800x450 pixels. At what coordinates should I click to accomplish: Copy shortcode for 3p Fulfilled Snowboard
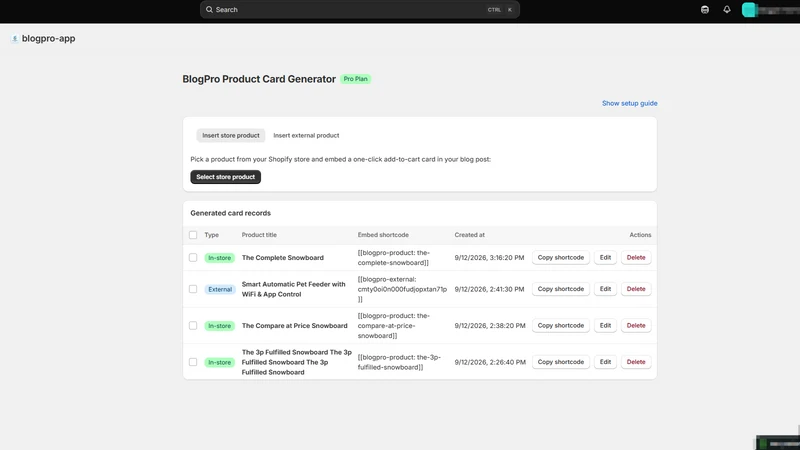[x=561, y=362]
